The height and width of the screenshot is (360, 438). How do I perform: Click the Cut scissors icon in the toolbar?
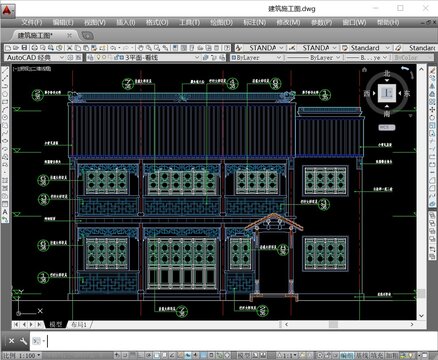(x=69, y=48)
